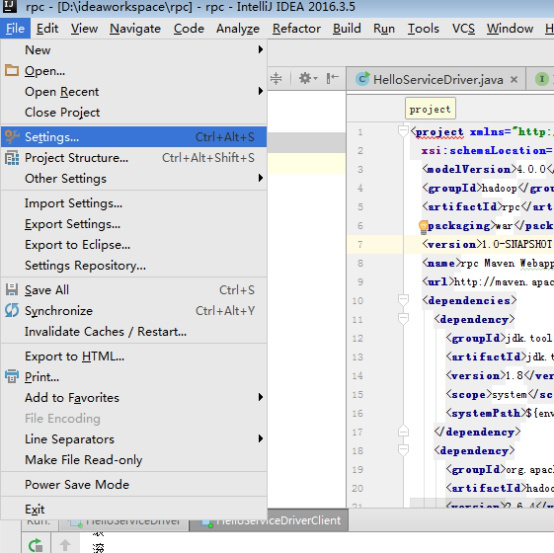Open the Build menu
This screenshot has height=553, width=554.
click(x=347, y=28)
